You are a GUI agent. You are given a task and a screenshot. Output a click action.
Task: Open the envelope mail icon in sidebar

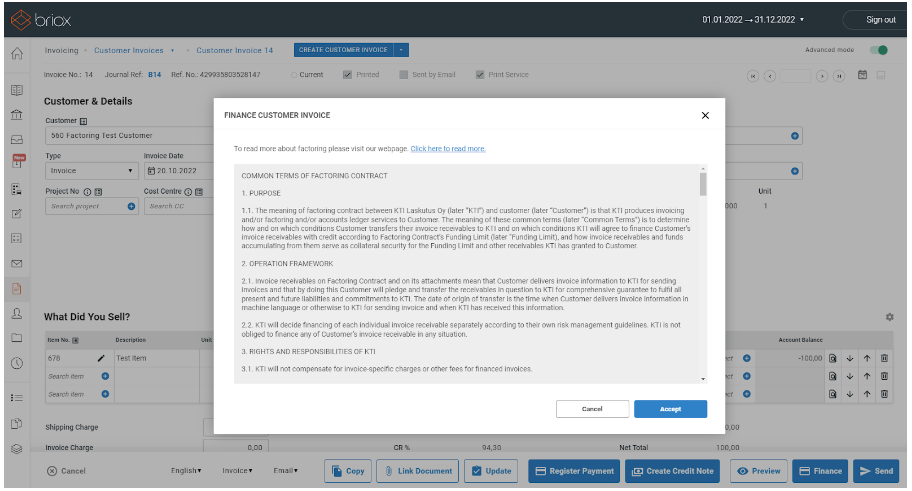[16, 264]
